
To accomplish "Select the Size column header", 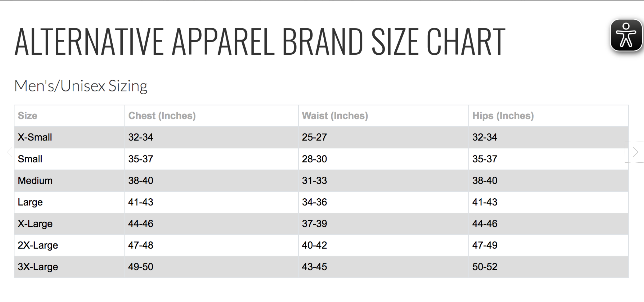I will click(28, 116).
